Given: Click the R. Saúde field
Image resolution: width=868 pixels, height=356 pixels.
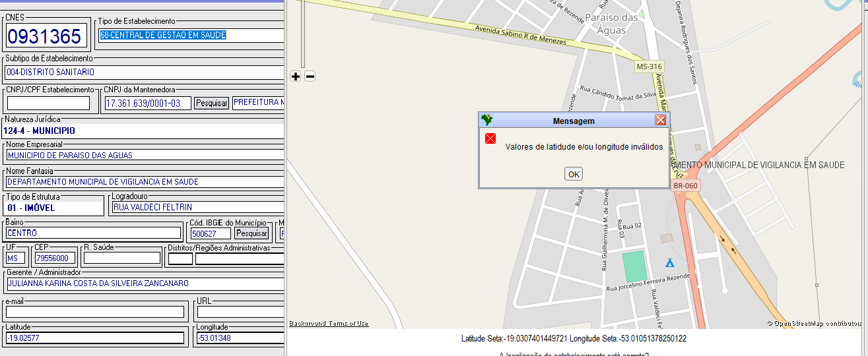Looking at the screenshot, I should pyautogui.click(x=122, y=258).
